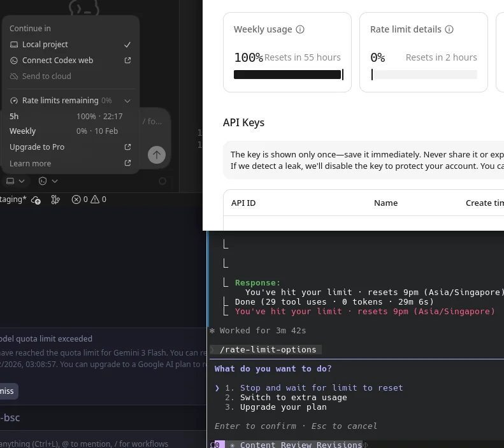Select Local project in Continue in menu
504x448 pixels.
click(x=70, y=45)
